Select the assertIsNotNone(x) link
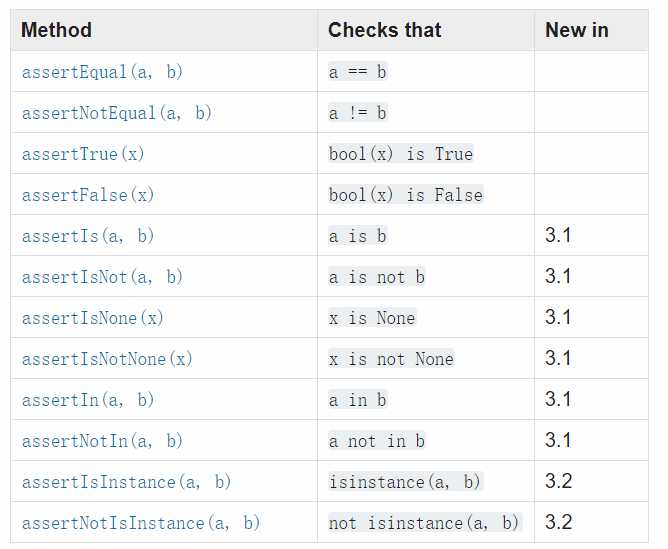Image resolution: width=668 pixels, height=549 pixels. [x=107, y=359]
